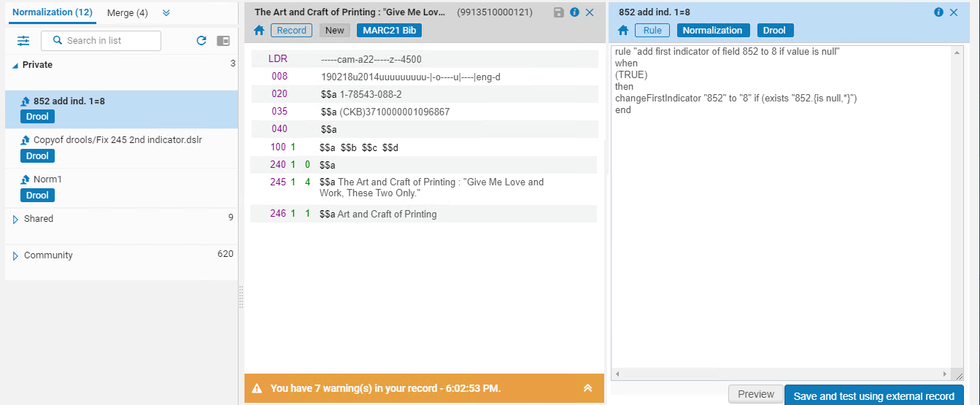Open the info icon in the rule editor header
The width and height of the screenshot is (980, 405).
pyautogui.click(x=938, y=12)
